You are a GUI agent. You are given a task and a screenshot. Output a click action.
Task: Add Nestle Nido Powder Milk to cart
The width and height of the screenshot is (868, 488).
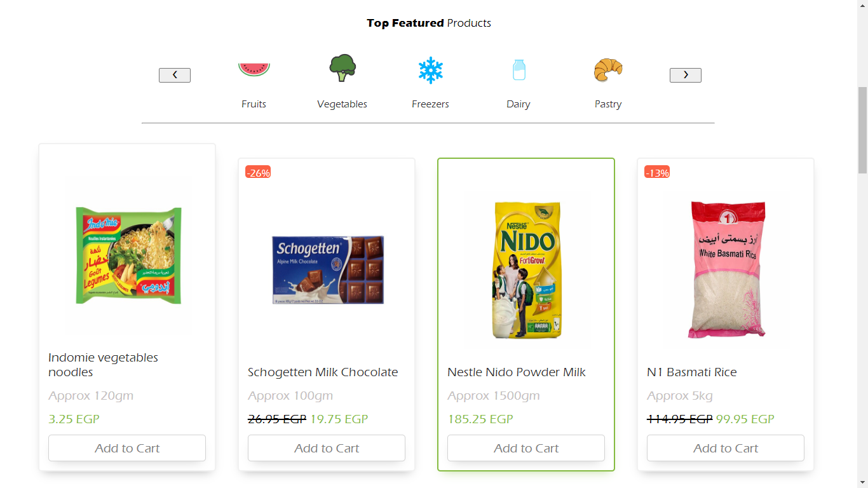click(526, 448)
